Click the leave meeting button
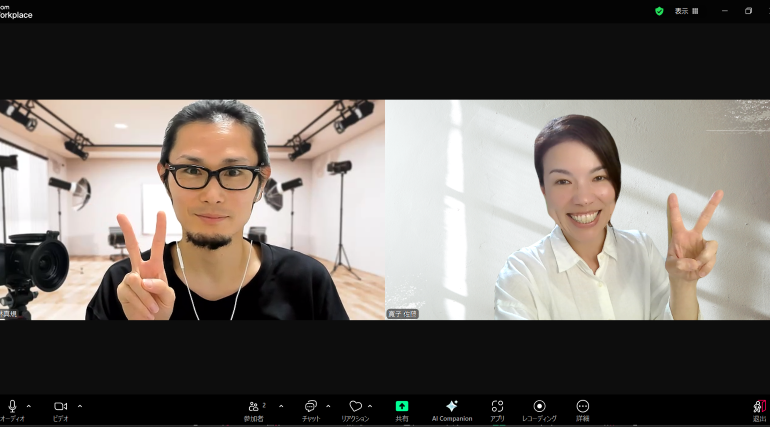The width and height of the screenshot is (770, 427). tap(759, 407)
